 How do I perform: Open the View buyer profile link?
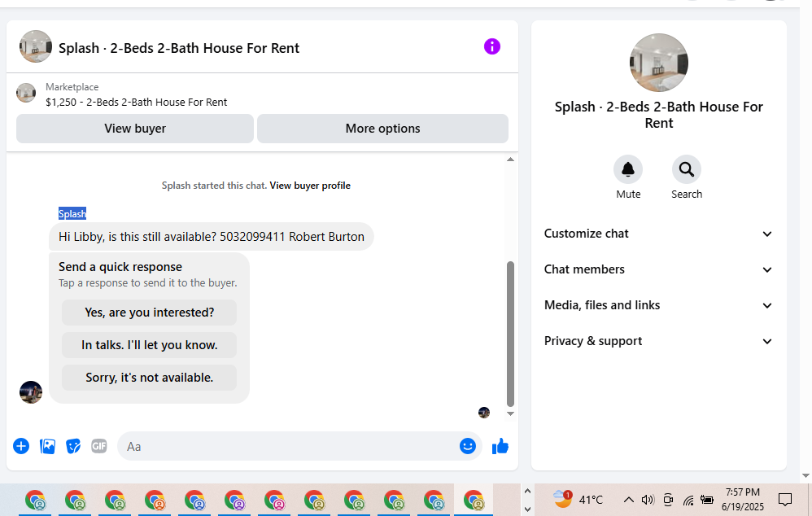[x=310, y=186]
